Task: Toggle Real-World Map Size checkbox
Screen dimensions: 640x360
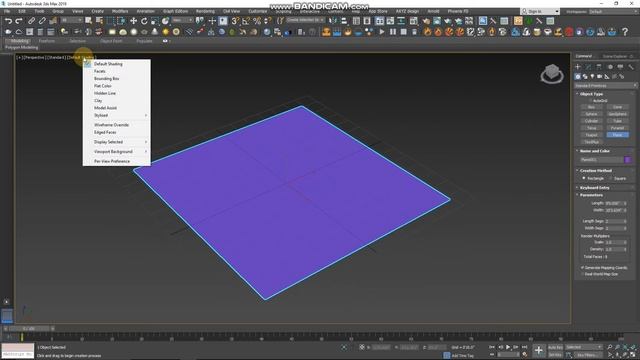Action: tap(582, 274)
